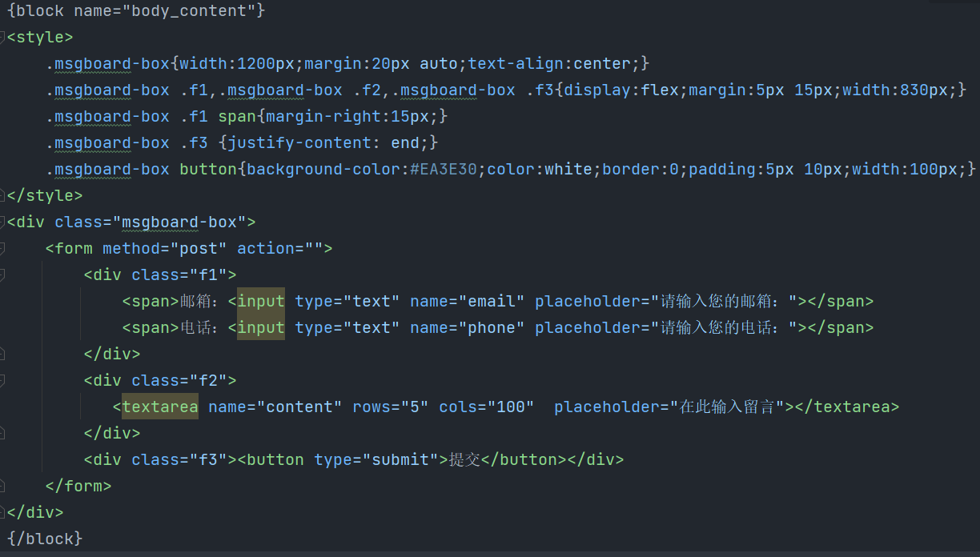Viewport: 980px width, 557px height.
Task: Click the highlighted opening textarea tag name
Action: (x=160, y=407)
